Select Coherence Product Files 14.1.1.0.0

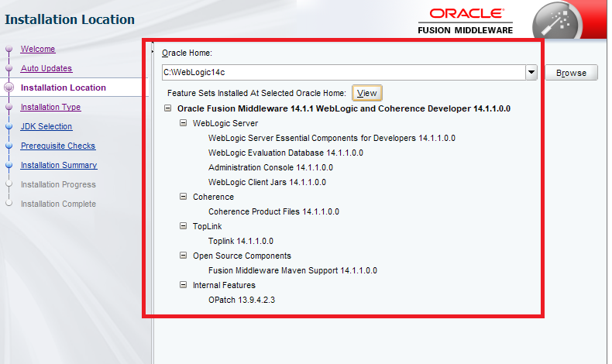tap(273, 212)
